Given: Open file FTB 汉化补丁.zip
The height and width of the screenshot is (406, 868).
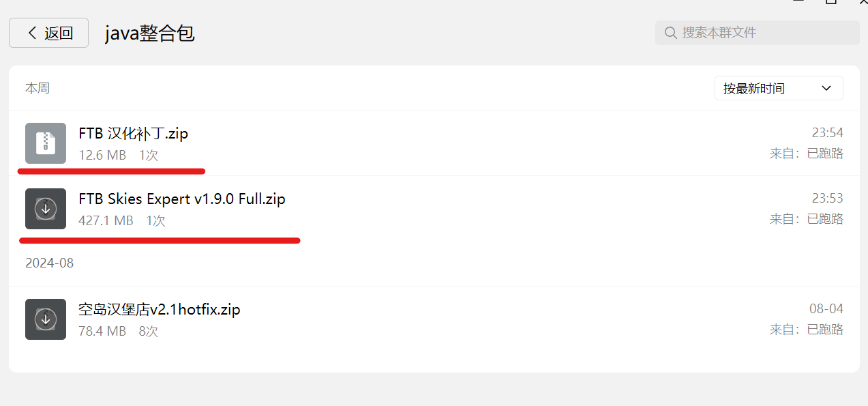Looking at the screenshot, I should (134, 134).
